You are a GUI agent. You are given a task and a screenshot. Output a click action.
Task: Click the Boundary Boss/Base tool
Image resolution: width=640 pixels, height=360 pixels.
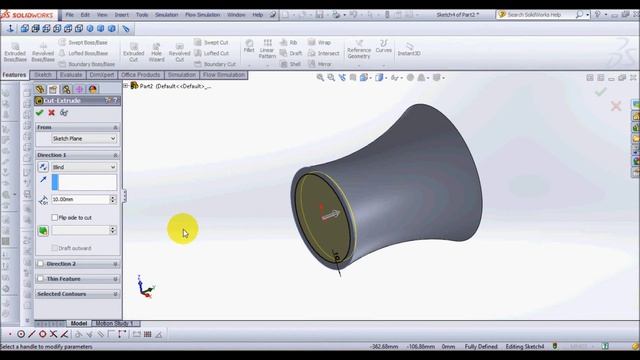click(87, 64)
